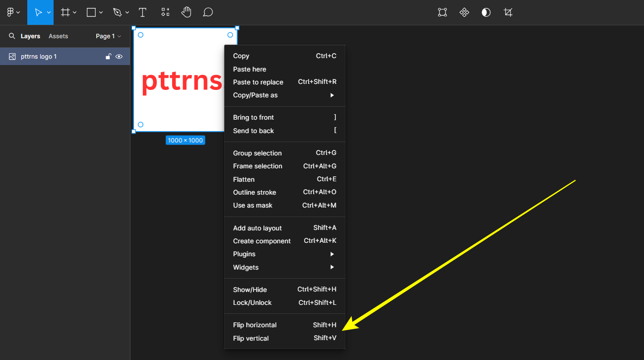Choose Send to back

(285, 131)
